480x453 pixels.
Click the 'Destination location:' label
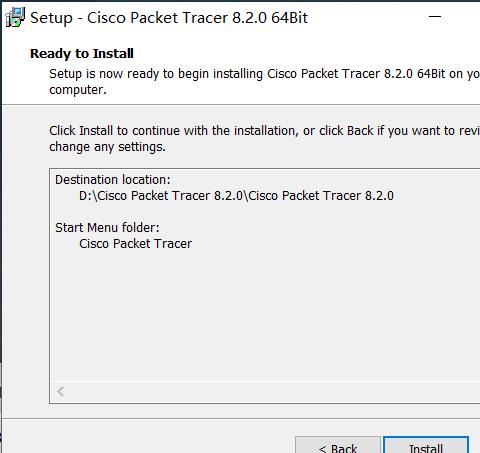click(113, 180)
